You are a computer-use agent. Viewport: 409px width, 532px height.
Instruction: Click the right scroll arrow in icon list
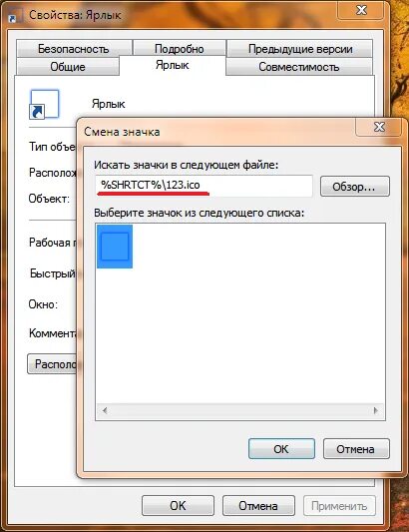pos(375,410)
